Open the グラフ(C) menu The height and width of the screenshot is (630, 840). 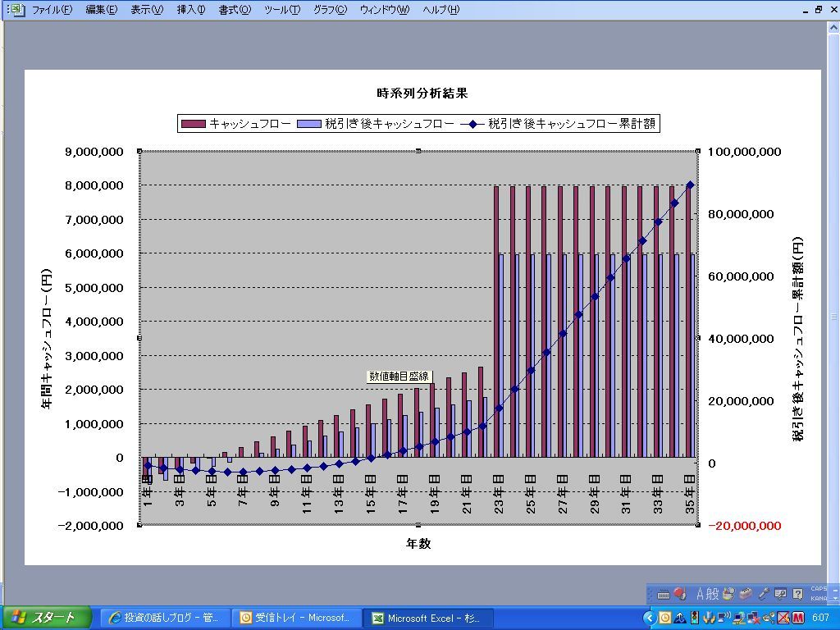click(330, 10)
